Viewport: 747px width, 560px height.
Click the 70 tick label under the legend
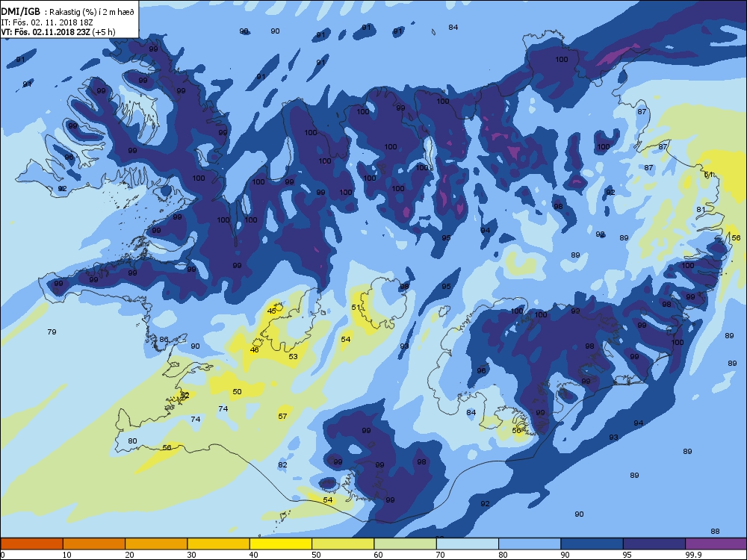coord(440,555)
